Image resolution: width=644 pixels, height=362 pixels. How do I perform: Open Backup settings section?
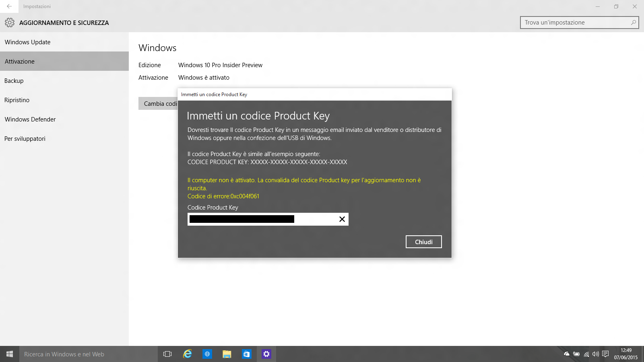[64, 80]
